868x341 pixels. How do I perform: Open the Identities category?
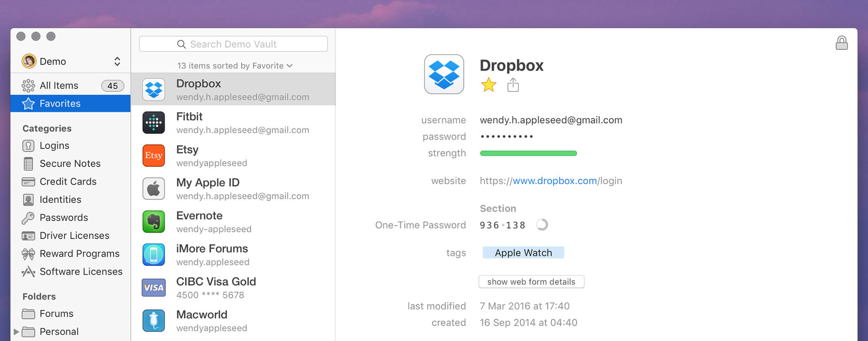[60, 199]
